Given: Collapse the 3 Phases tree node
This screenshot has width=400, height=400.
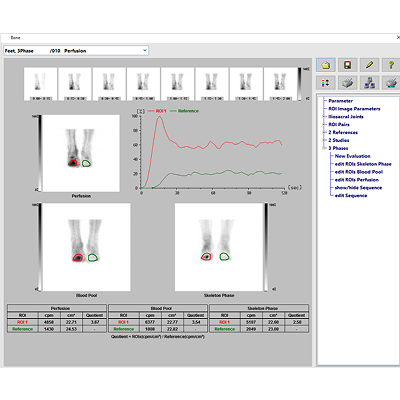Looking at the screenshot, I should [x=323, y=148].
